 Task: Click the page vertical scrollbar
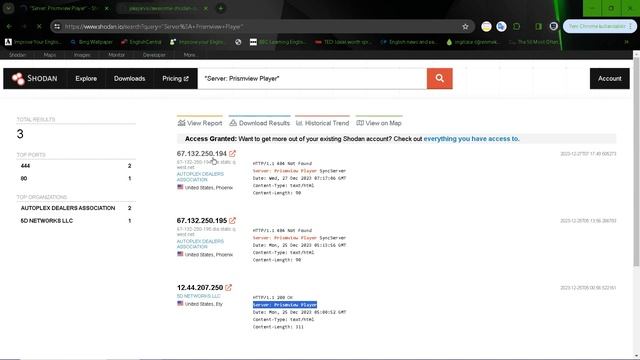pos(636,163)
